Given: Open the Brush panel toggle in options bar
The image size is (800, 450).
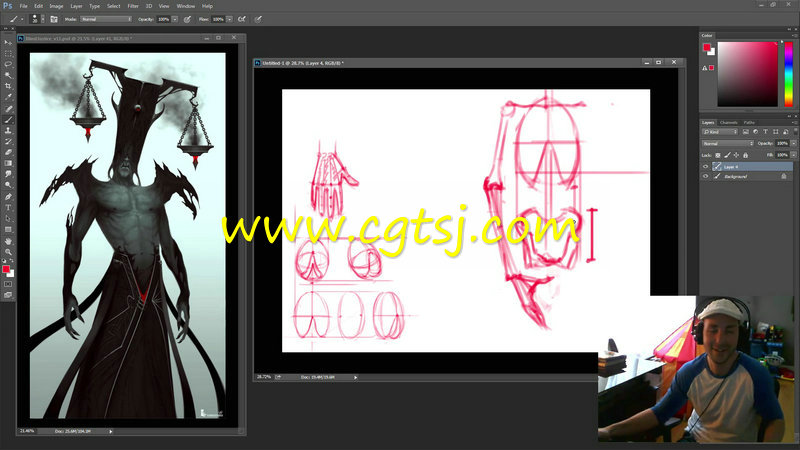Looking at the screenshot, I should point(54,19).
